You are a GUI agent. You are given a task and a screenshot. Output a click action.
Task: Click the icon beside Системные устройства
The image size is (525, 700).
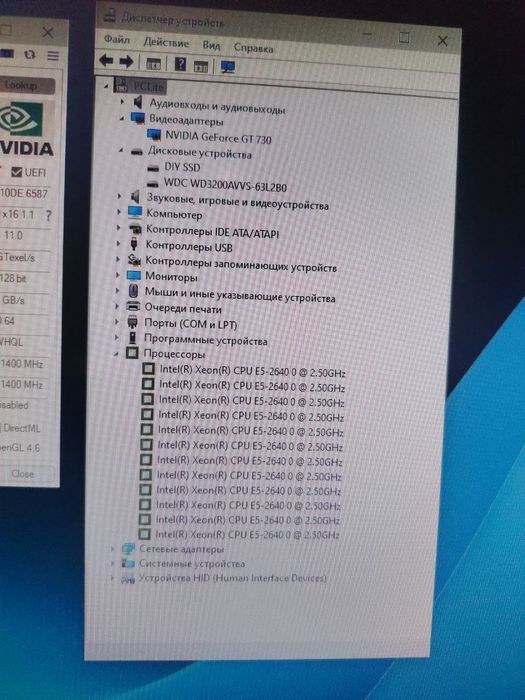click(x=128, y=563)
